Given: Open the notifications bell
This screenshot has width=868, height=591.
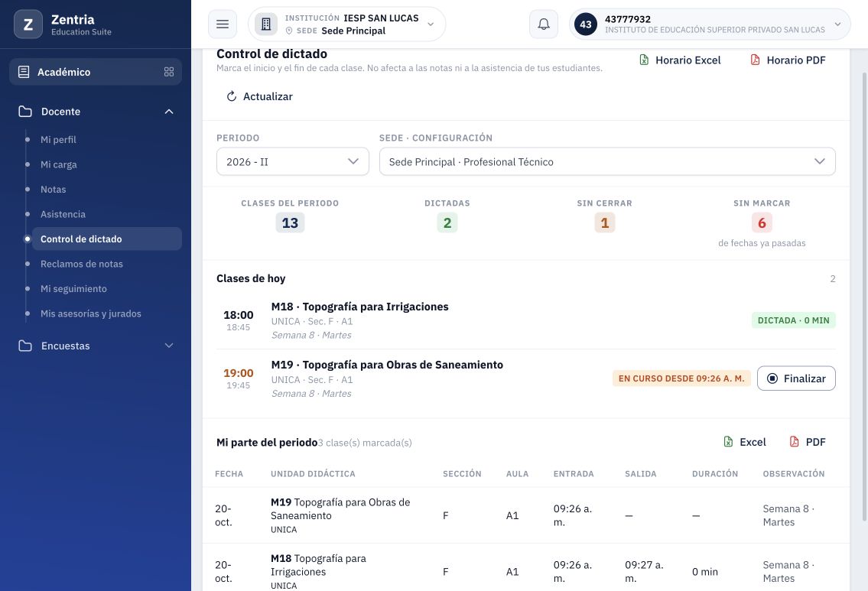Looking at the screenshot, I should coord(544,24).
